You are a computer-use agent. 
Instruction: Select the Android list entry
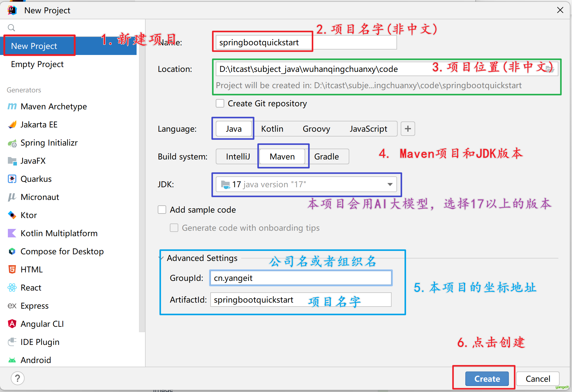point(36,360)
